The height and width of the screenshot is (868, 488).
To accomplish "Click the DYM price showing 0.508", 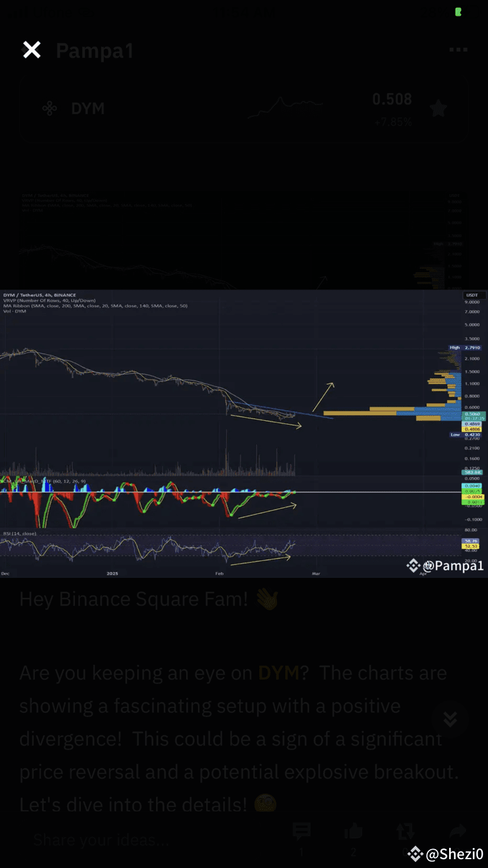I will [392, 99].
